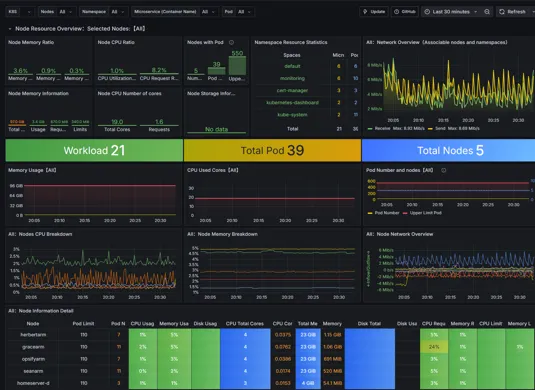Open Memory Usage [All] panel title
This screenshot has width=535, height=390.
[x=32, y=170]
